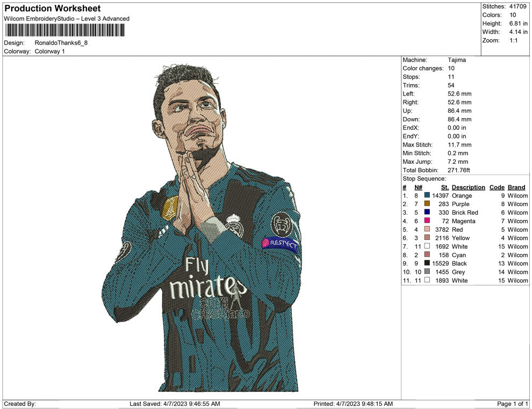
Task: Click the Colors value '10' in header
Action: (513, 15)
